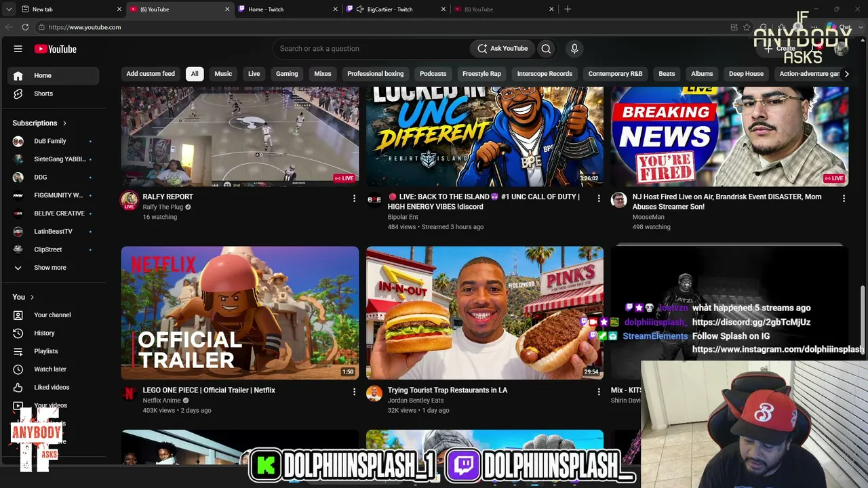The width and height of the screenshot is (868, 488).
Task: Click the Add custom feed button
Action: coord(151,74)
